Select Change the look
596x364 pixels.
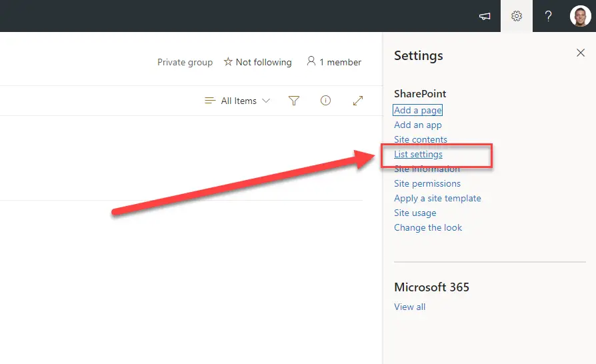[427, 227]
